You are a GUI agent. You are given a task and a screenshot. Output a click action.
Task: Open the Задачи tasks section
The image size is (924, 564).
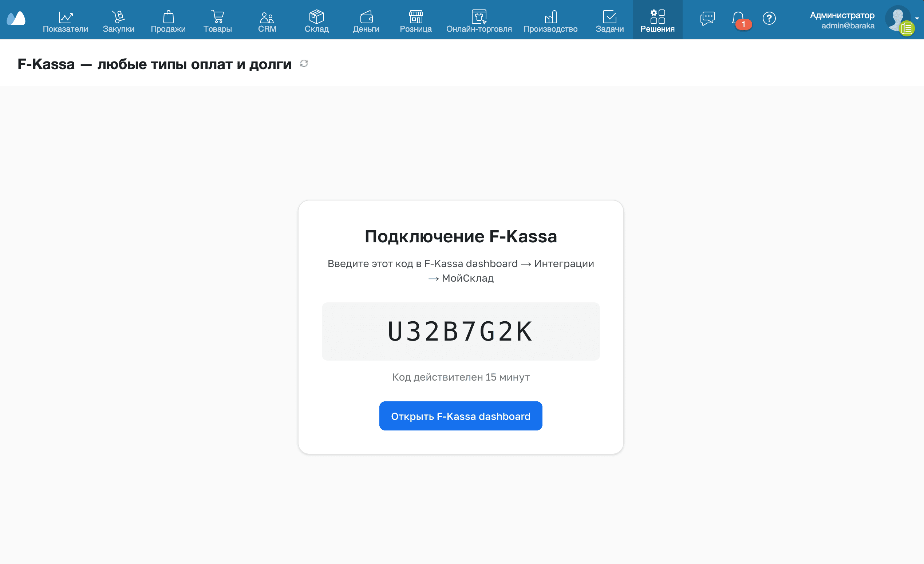[x=610, y=21]
